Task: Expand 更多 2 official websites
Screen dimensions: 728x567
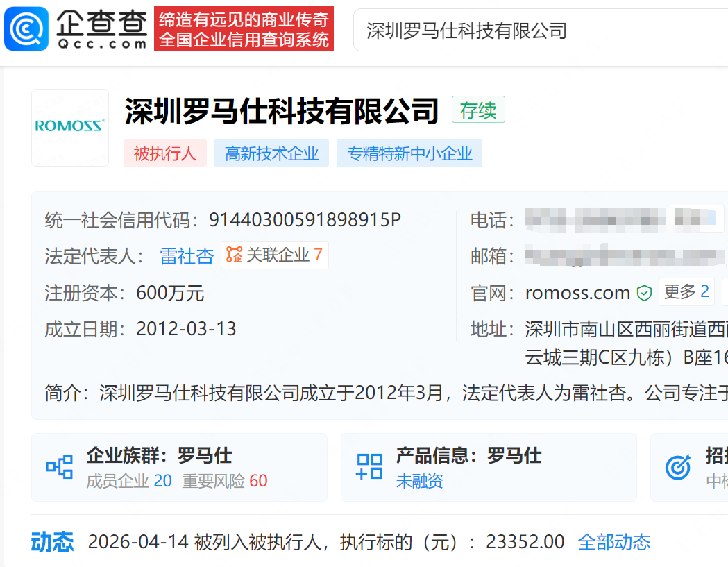Action: click(x=686, y=292)
